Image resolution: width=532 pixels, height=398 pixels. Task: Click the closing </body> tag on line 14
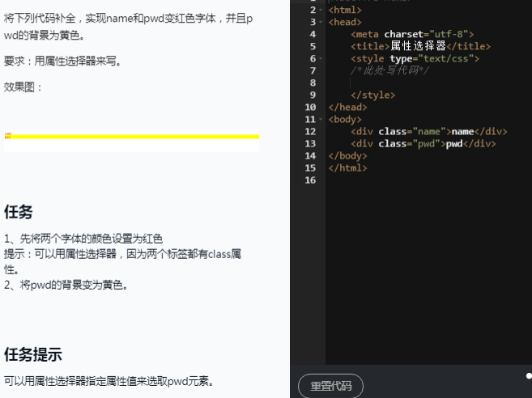[347, 156]
